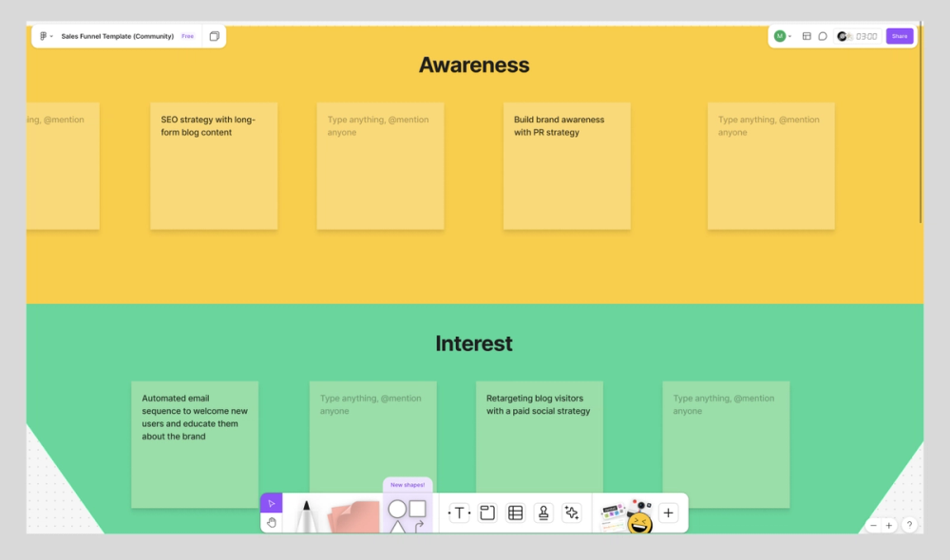
Task: Open the main FigJam menu
Action: [x=45, y=36]
